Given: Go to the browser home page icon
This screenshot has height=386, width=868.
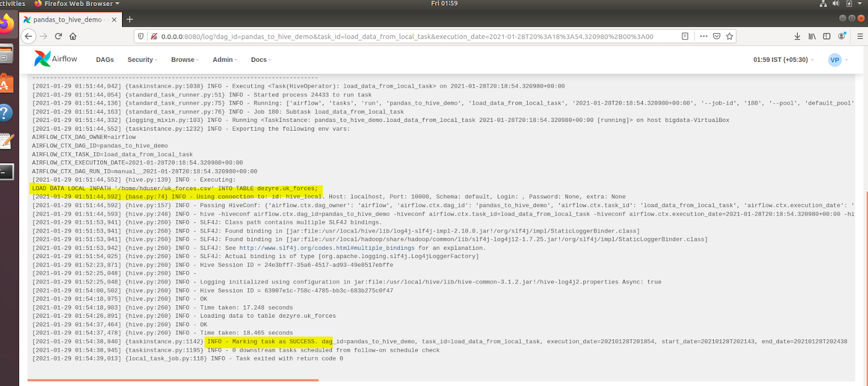Looking at the screenshot, I should 73,36.
